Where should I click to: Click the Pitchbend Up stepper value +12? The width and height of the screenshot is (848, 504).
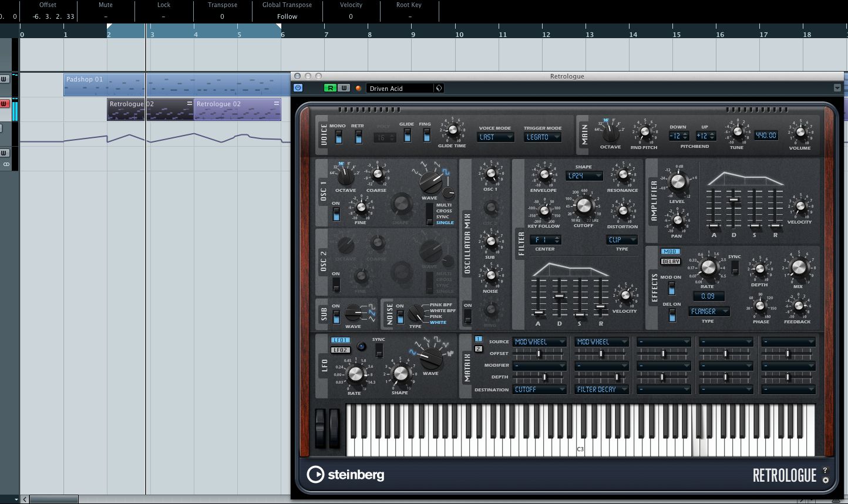705,136
